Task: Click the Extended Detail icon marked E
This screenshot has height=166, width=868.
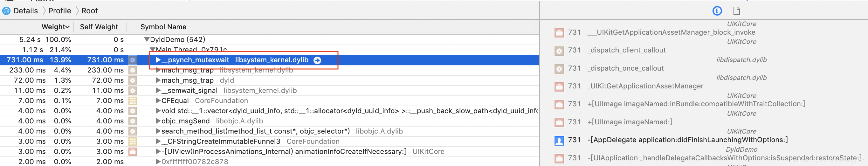Action: pos(717,11)
